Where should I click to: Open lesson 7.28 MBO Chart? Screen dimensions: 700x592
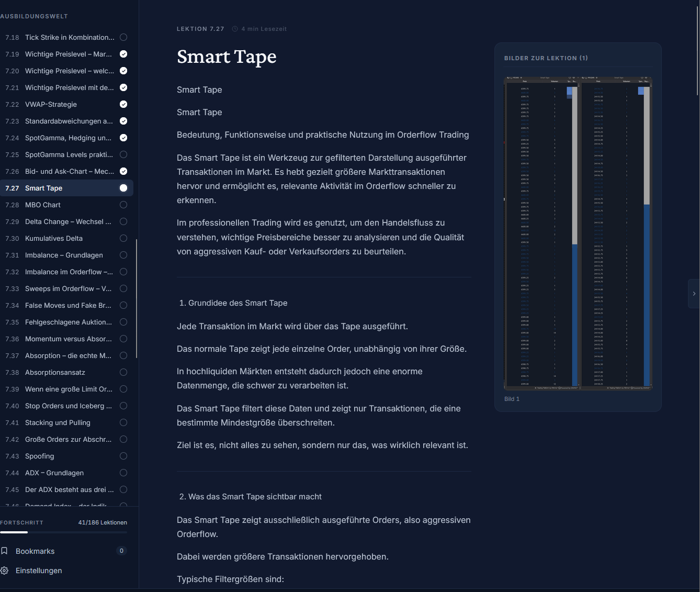click(66, 205)
